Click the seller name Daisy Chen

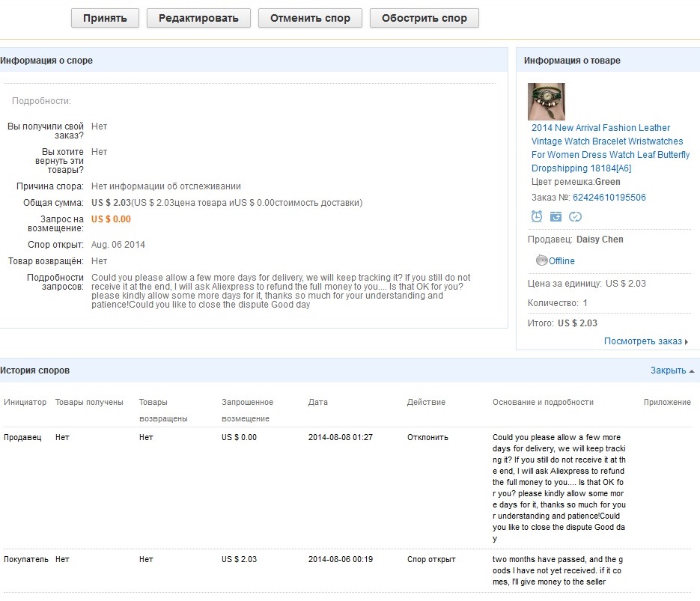click(x=600, y=240)
